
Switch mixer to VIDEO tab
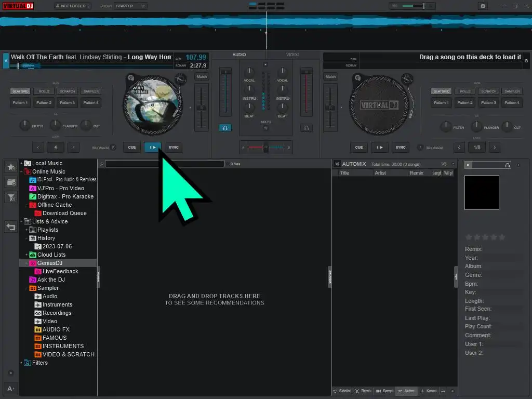tap(292, 55)
